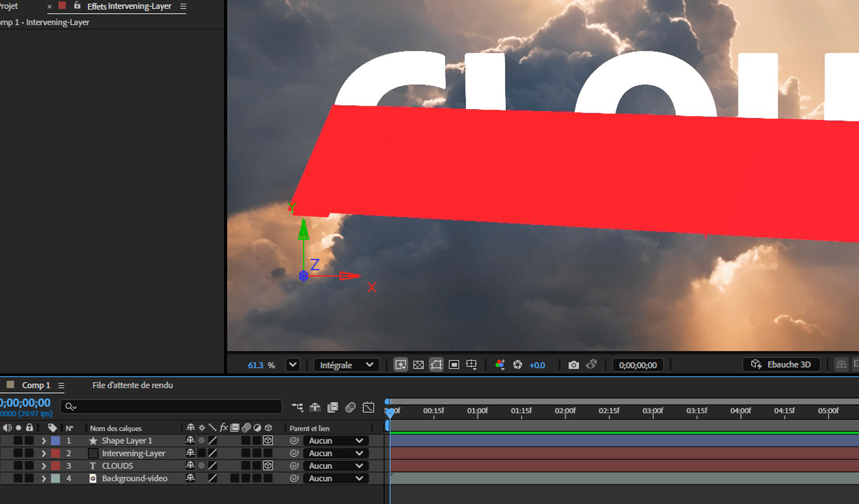Toggle the solo switch for CLOUDS layer
Image resolution: width=859 pixels, height=504 pixels.
pos(18,465)
